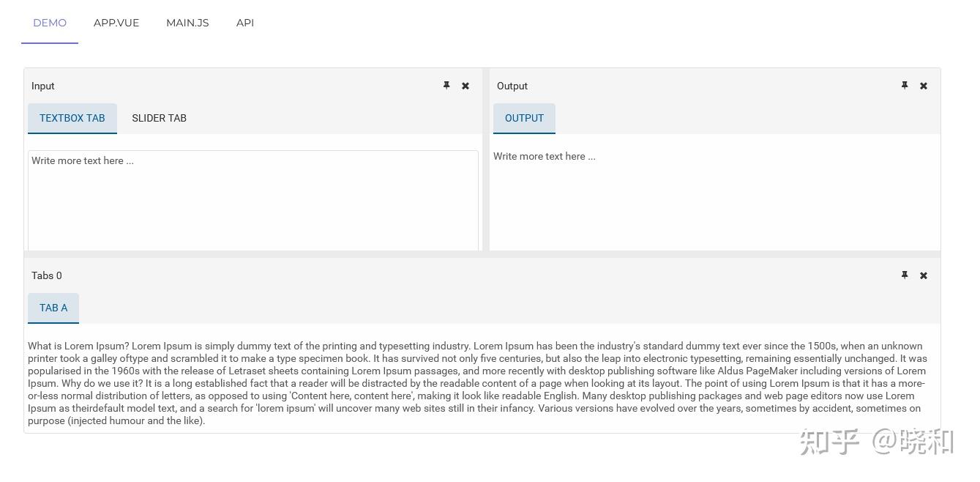The width and height of the screenshot is (980, 482).
Task: Close the Output panel
Action: point(924,86)
